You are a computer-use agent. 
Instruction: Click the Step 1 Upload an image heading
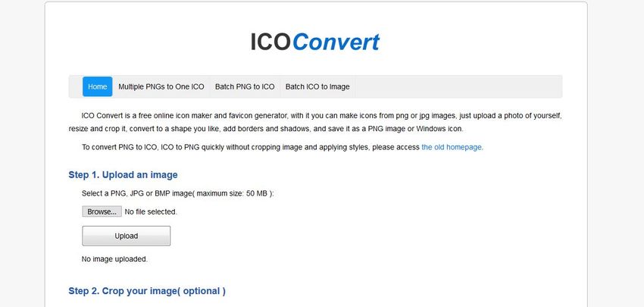123,175
